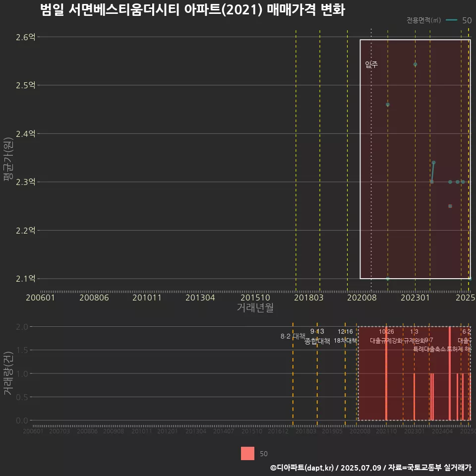476x476 pixels.
Task: Click the '202008' label on the price chart axis
Action: [361, 297]
